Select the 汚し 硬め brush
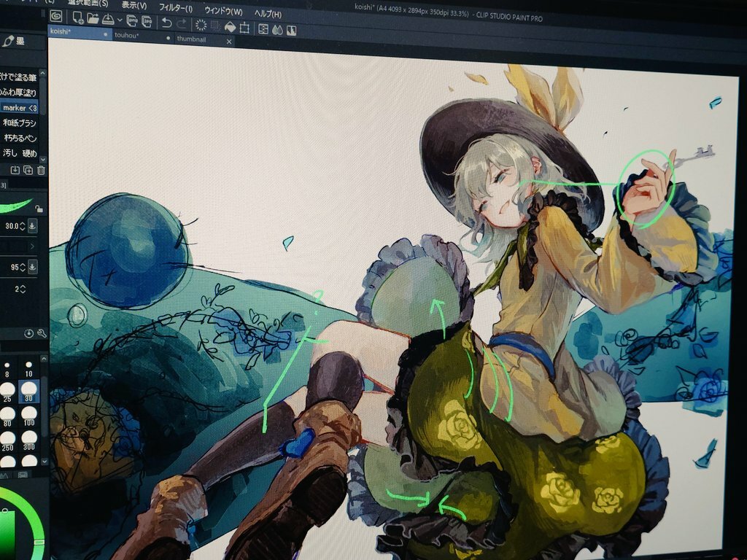Viewport: 747px width, 560px height. (x=19, y=153)
